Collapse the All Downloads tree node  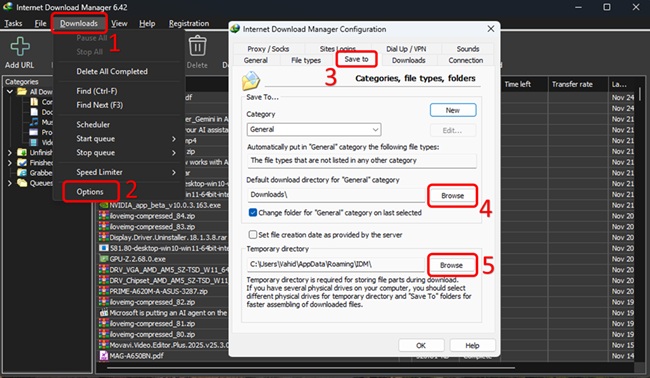[x=10, y=92]
